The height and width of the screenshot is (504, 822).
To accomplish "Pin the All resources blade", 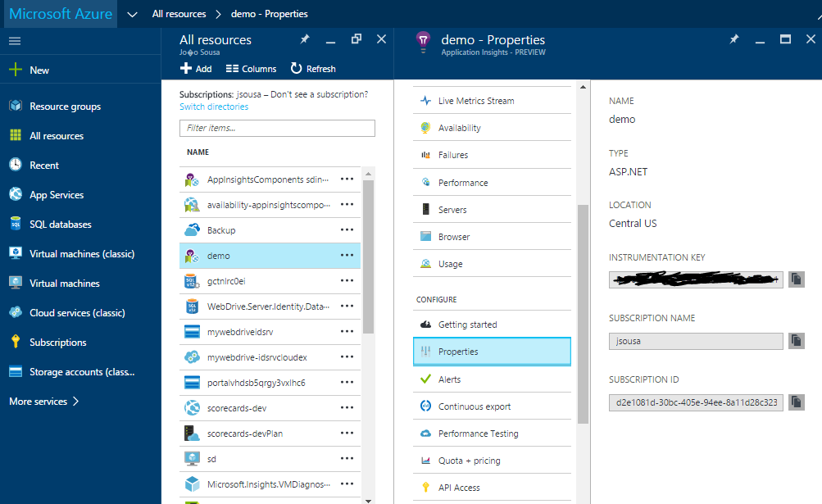I will (x=305, y=39).
